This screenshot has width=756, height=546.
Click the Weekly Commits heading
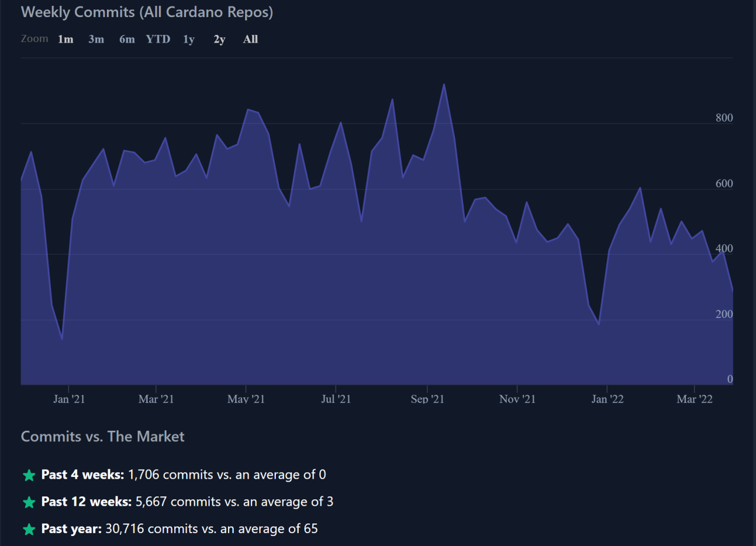(146, 12)
